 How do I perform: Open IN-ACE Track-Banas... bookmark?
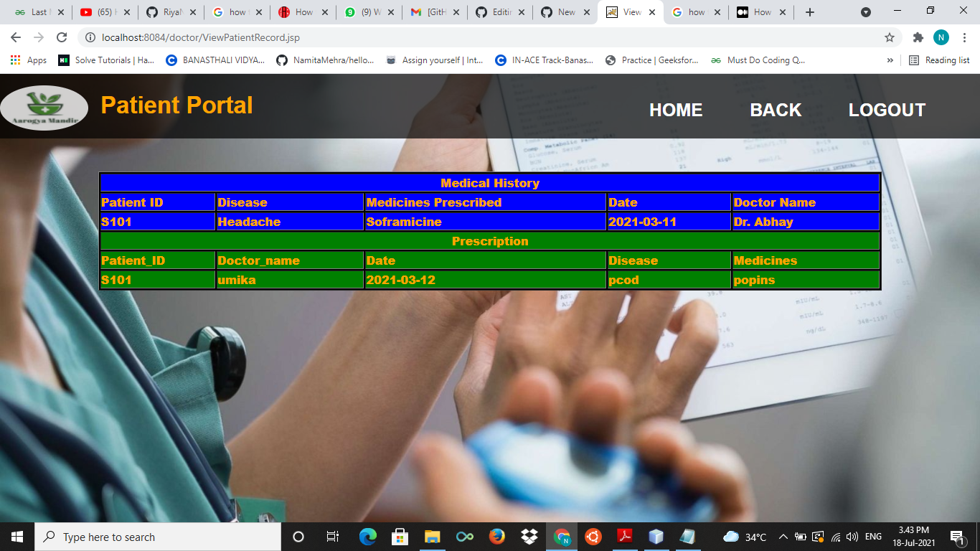[544, 60]
